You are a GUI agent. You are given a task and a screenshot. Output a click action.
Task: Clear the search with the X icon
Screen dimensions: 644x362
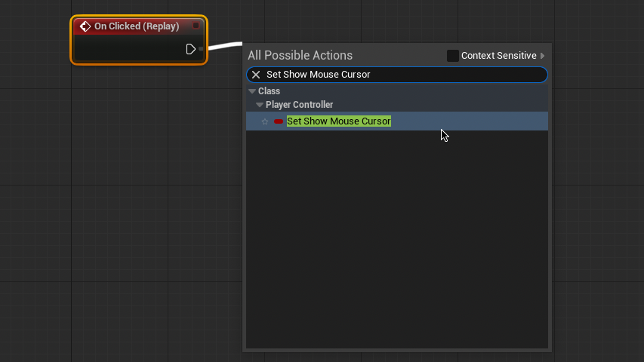point(256,75)
